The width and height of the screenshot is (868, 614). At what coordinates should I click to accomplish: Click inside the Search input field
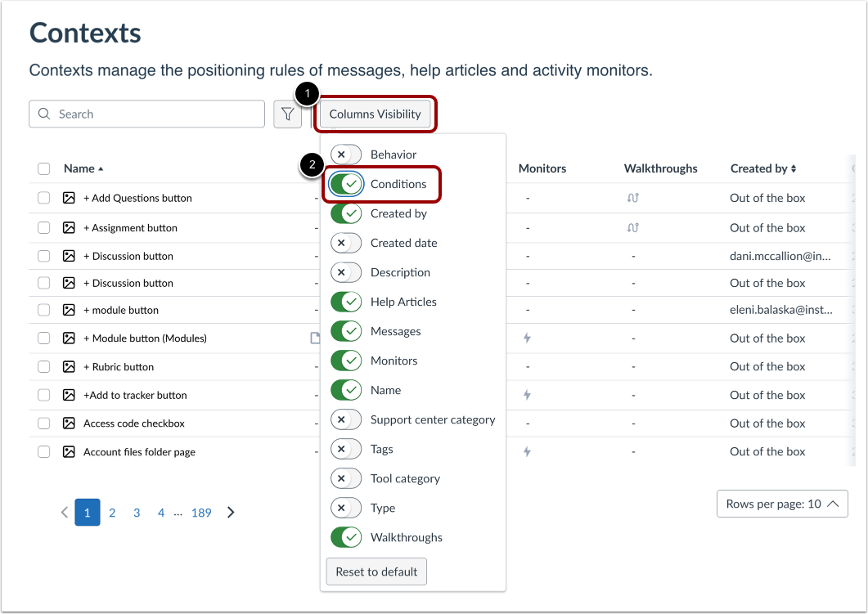[x=147, y=114]
